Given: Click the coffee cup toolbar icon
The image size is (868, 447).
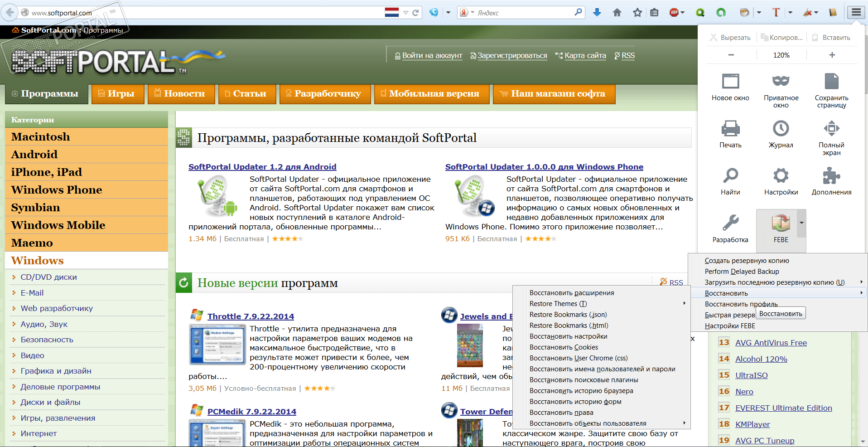Looking at the screenshot, I should 744,13.
